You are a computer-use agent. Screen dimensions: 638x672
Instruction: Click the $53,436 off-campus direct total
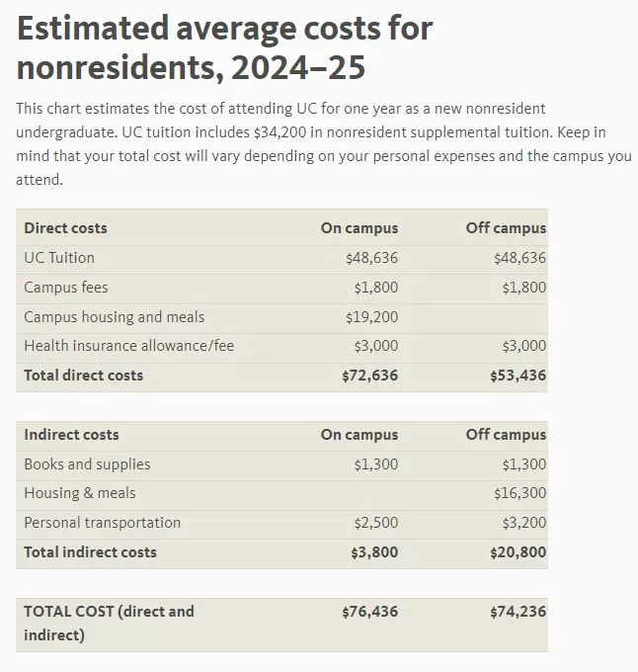click(518, 376)
